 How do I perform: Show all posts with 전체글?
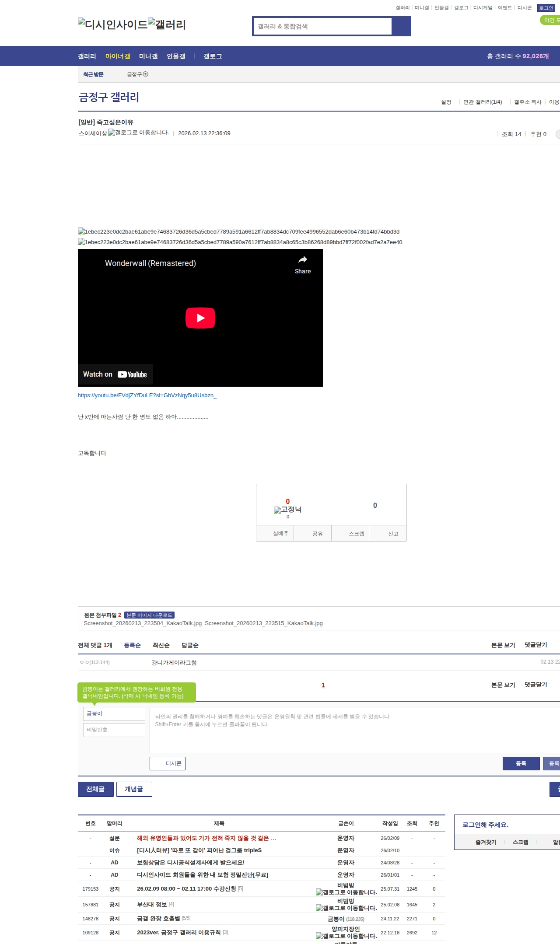(x=96, y=789)
